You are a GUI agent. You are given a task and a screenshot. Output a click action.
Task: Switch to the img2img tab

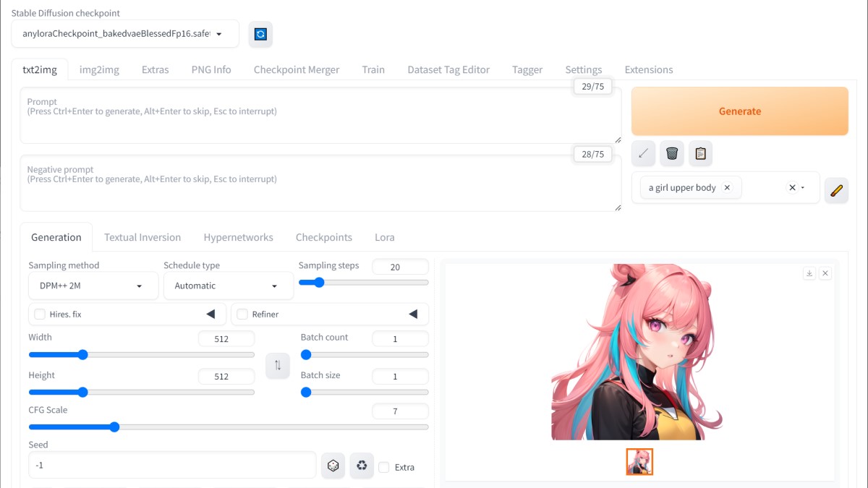(x=99, y=69)
